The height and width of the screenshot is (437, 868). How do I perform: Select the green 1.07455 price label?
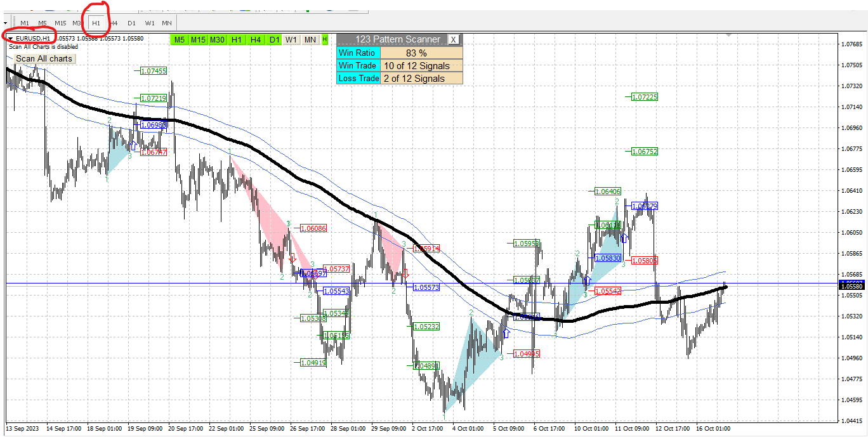click(154, 71)
